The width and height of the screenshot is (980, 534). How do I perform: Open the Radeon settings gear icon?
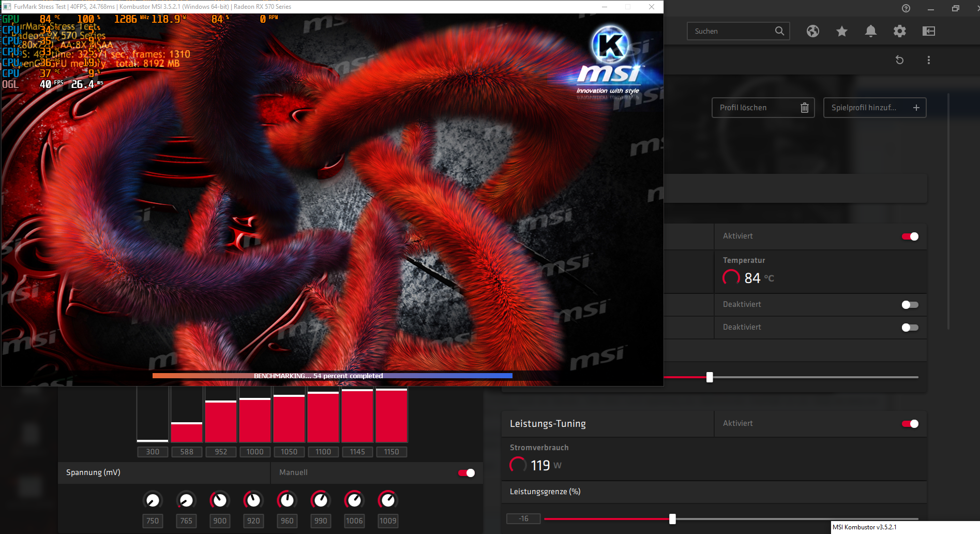(x=899, y=31)
